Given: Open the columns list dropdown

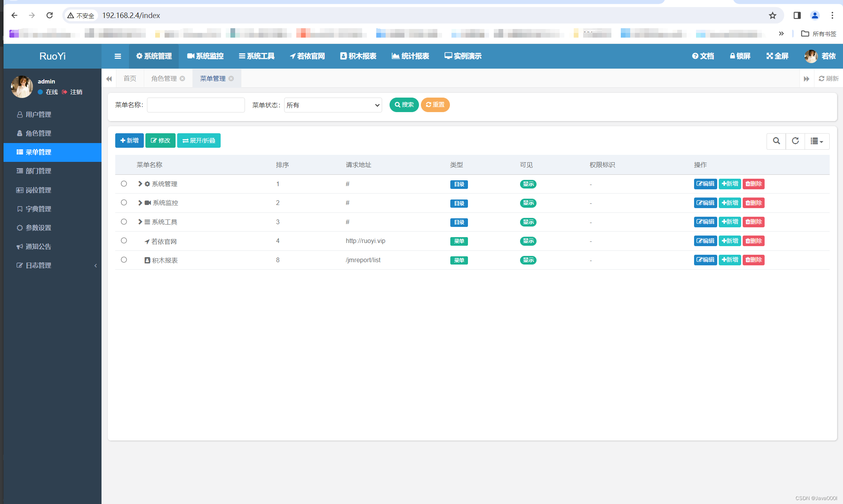Looking at the screenshot, I should [817, 141].
